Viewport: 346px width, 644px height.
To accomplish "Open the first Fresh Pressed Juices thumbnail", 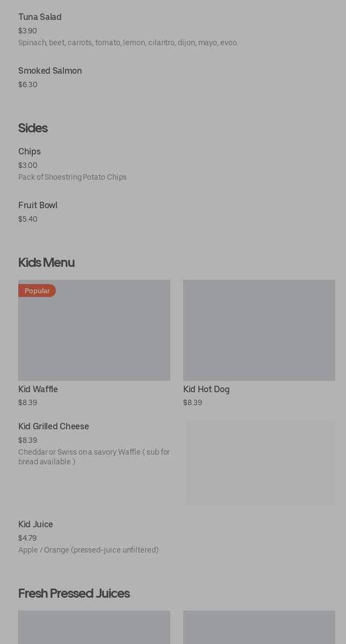I will [94, 627].
